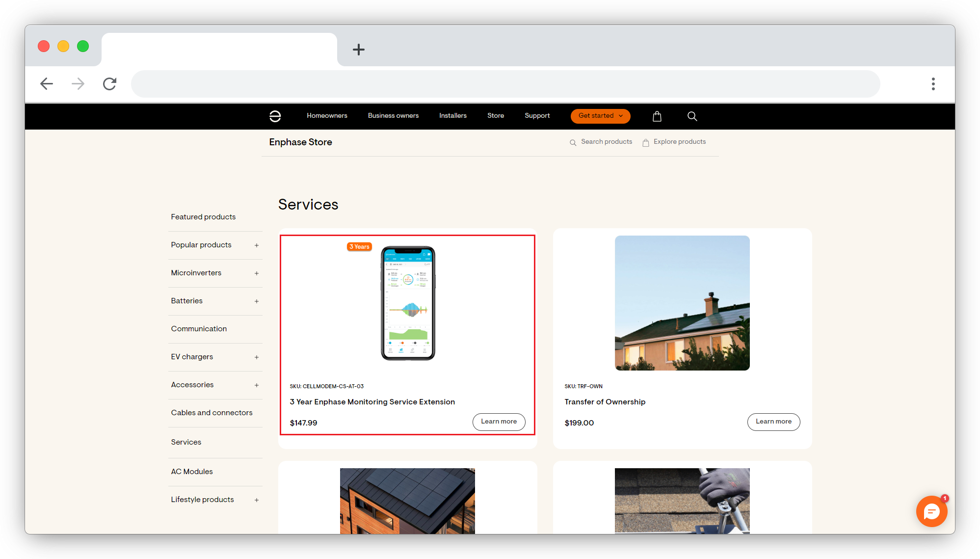Click Search products link
Screen dimensions: 980x559
click(x=601, y=142)
